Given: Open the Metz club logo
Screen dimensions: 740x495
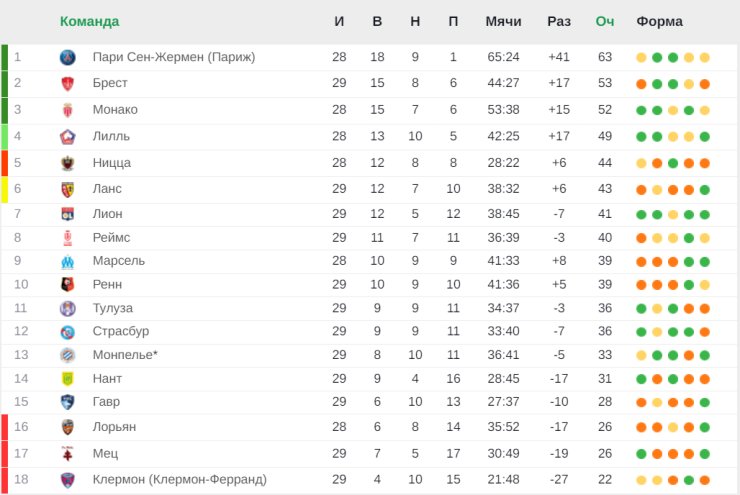Looking at the screenshot, I should tap(67, 453).
